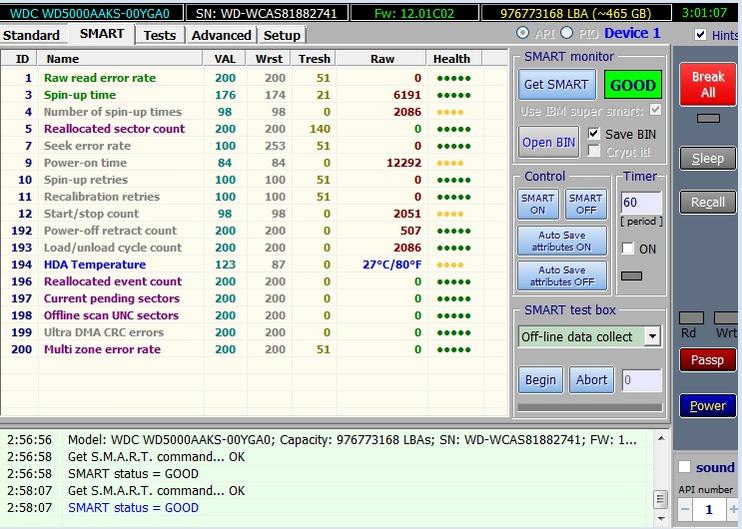Open the Advanced tab

[221, 35]
